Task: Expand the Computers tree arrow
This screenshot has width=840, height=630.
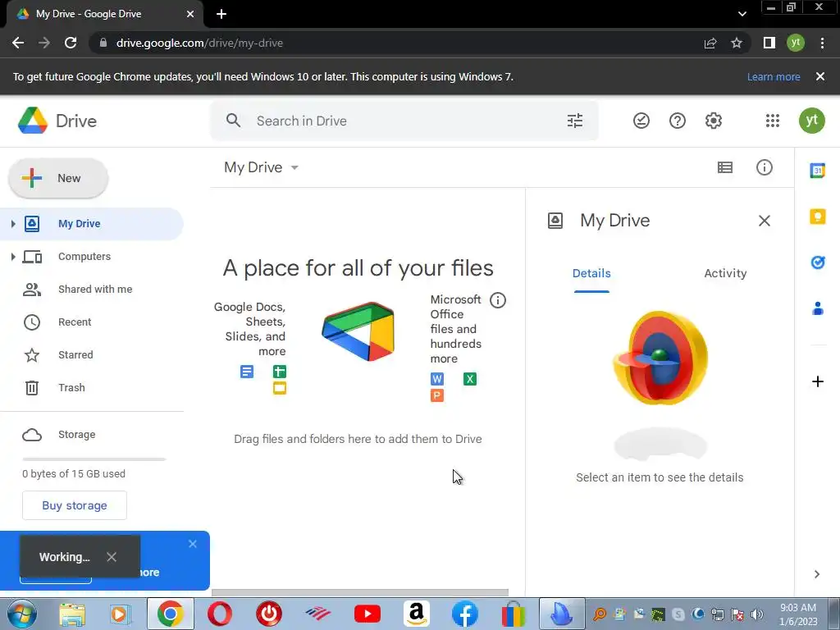Action: click(x=13, y=257)
